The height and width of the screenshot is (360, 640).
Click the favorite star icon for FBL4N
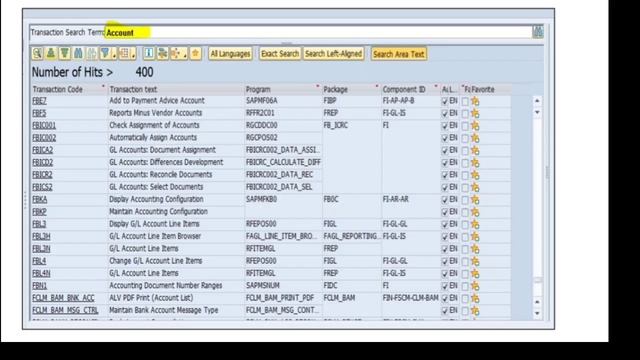coord(475,273)
